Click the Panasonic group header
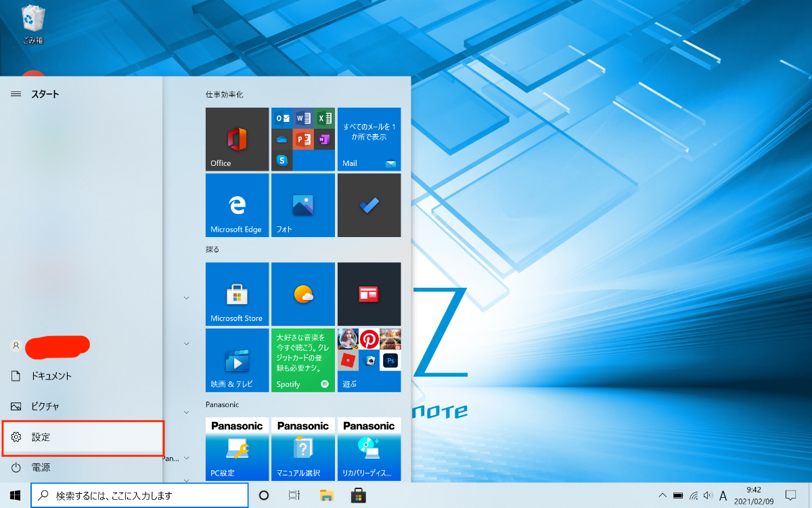Viewport: 812px width, 508px height. tap(223, 404)
